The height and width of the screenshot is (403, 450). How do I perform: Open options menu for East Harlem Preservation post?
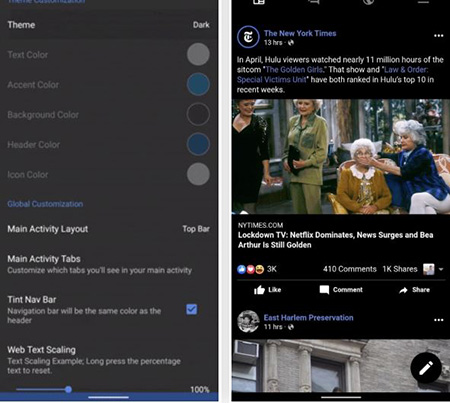[439, 320]
